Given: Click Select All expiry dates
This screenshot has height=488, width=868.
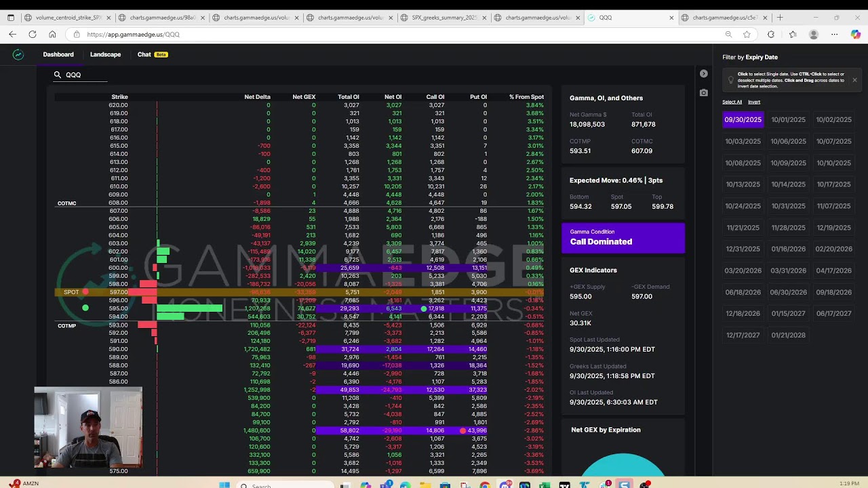Looking at the screenshot, I should click(732, 102).
